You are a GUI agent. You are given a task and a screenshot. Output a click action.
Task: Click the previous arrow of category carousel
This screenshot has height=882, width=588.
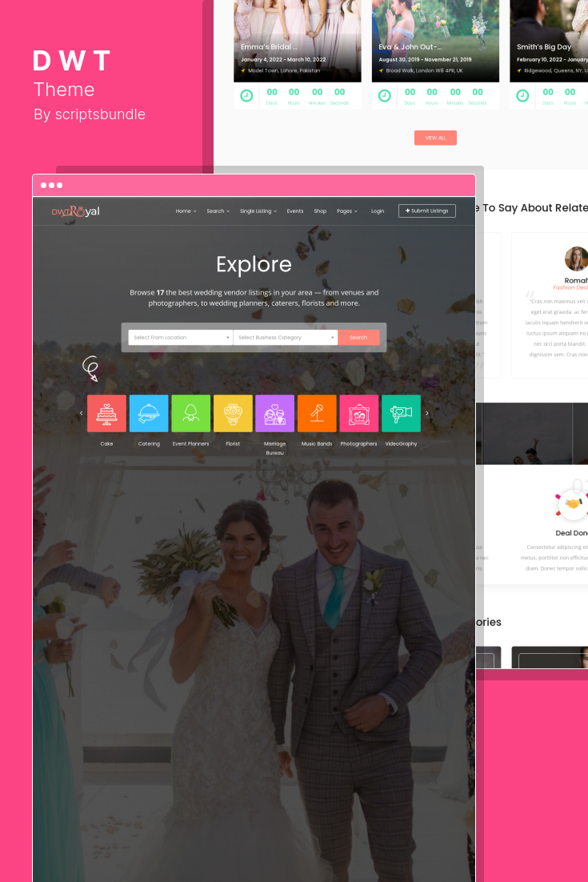[81, 414]
